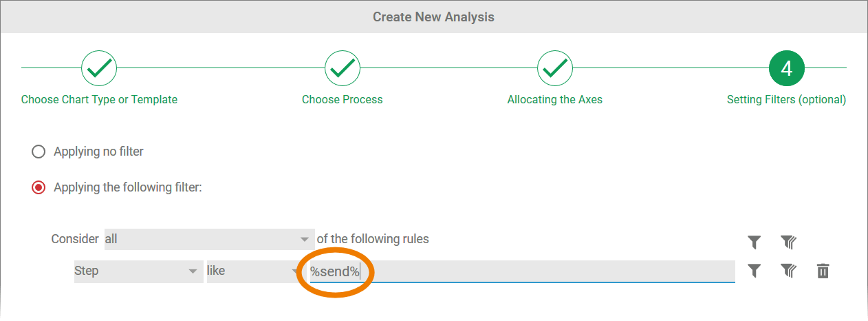Open the 'all' rules match dropdown
The height and width of the screenshot is (321, 868).
tap(208, 239)
